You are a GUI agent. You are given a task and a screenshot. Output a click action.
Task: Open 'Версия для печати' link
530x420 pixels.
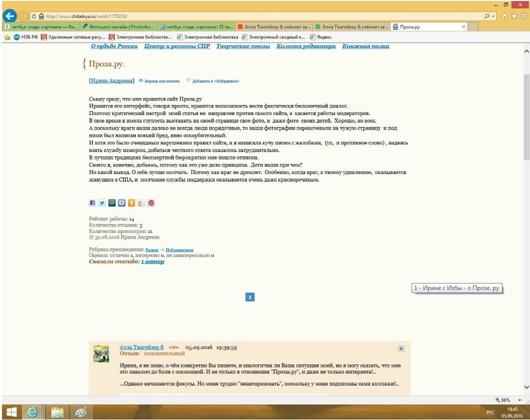click(x=162, y=81)
